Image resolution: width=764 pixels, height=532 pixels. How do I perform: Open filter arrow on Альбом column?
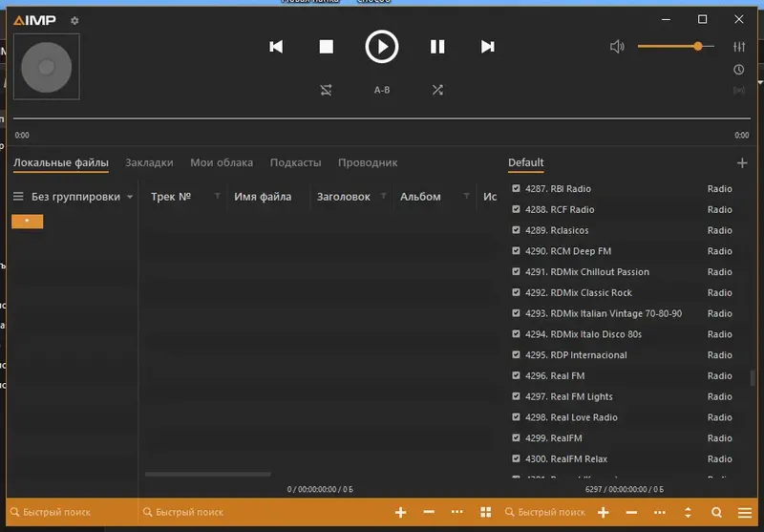point(466,196)
